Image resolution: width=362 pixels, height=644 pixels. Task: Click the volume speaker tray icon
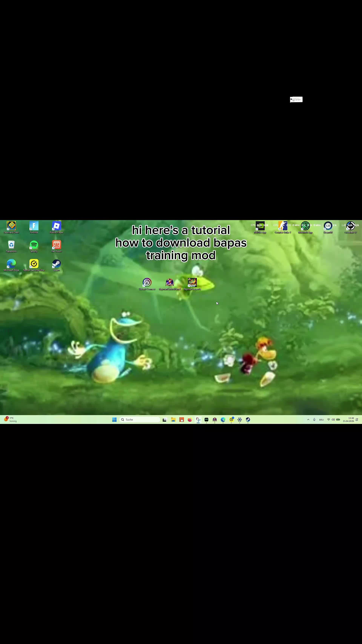333,420
